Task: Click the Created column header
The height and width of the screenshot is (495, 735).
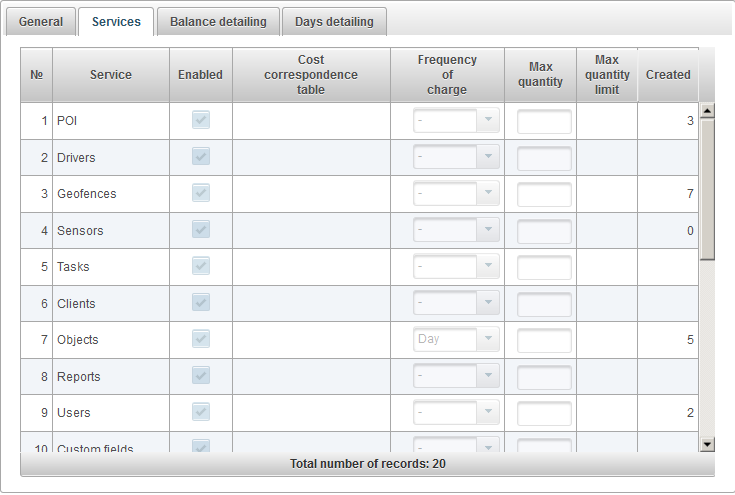Action: tap(667, 75)
